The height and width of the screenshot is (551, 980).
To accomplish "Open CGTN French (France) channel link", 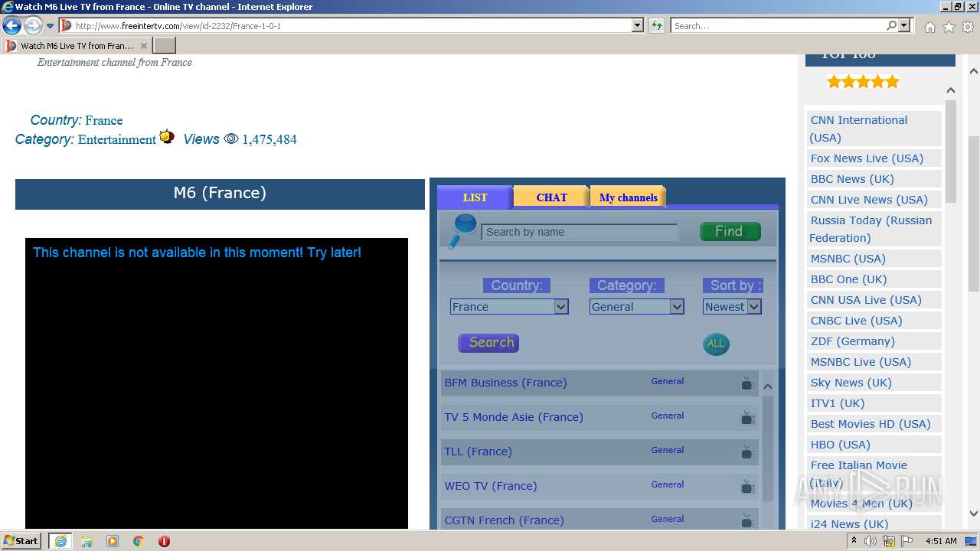I will pos(504,520).
